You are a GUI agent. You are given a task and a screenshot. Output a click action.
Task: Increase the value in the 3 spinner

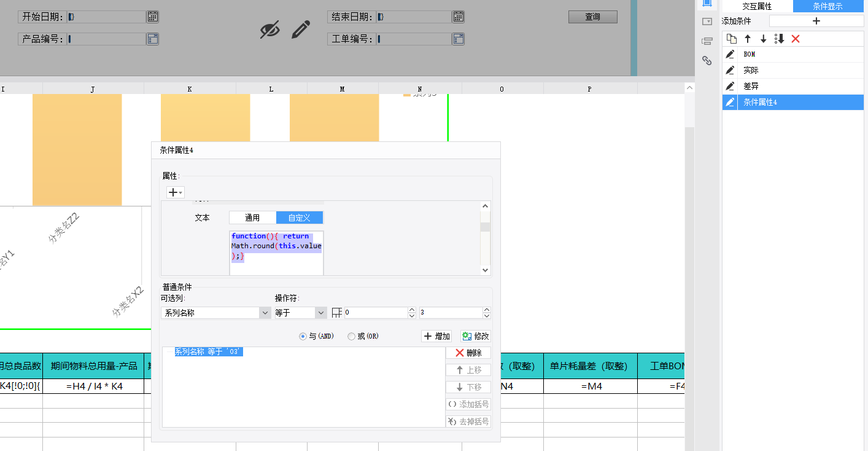click(x=487, y=310)
